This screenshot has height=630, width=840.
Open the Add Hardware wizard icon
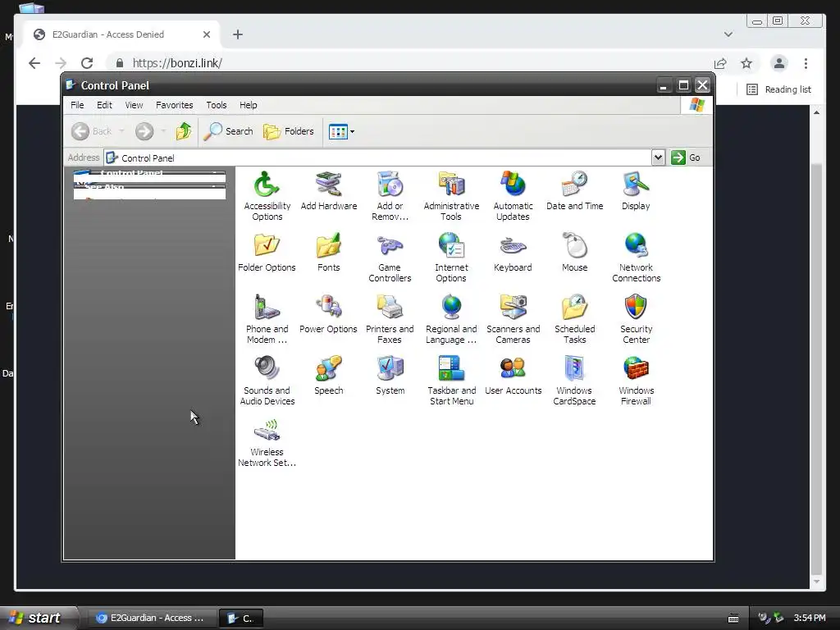328,190
